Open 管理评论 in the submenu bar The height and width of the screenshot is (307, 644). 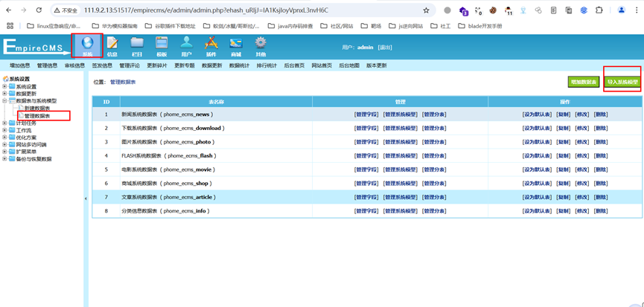point(130,65)
